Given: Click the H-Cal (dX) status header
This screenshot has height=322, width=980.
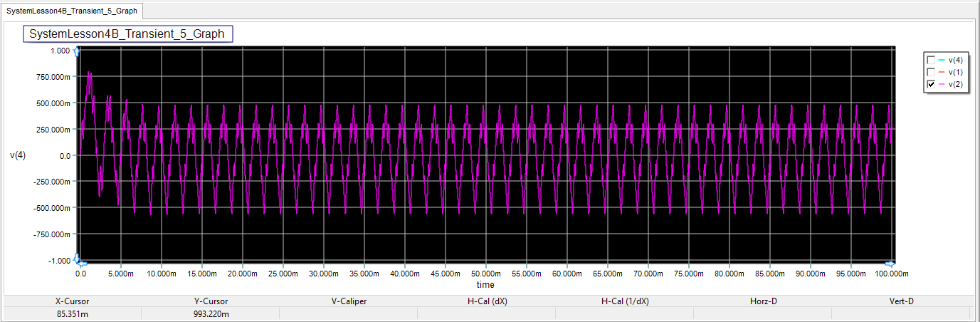Looking at the screenshot, I should tap(488, 301).
